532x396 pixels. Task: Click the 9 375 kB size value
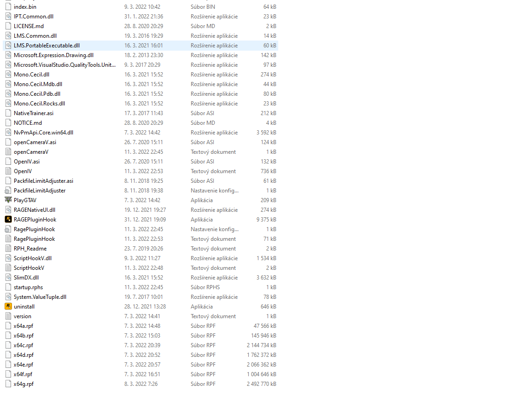click(266, 219)
